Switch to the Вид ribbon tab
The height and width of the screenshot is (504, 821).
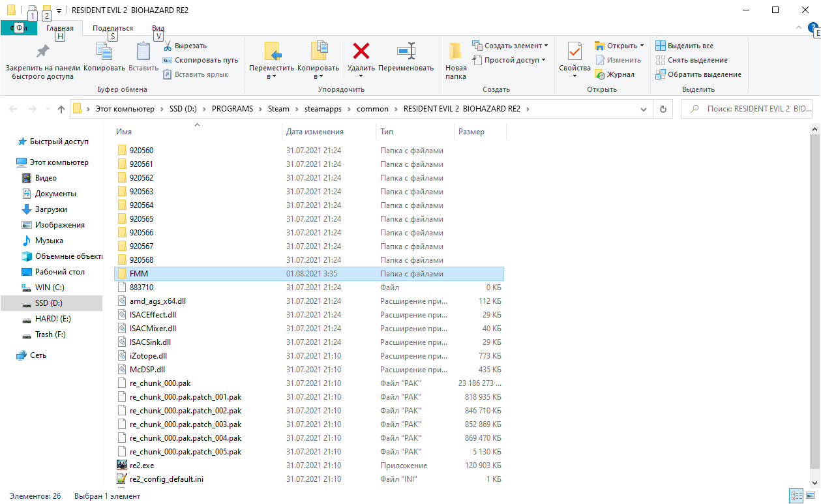tap(158, 28)
